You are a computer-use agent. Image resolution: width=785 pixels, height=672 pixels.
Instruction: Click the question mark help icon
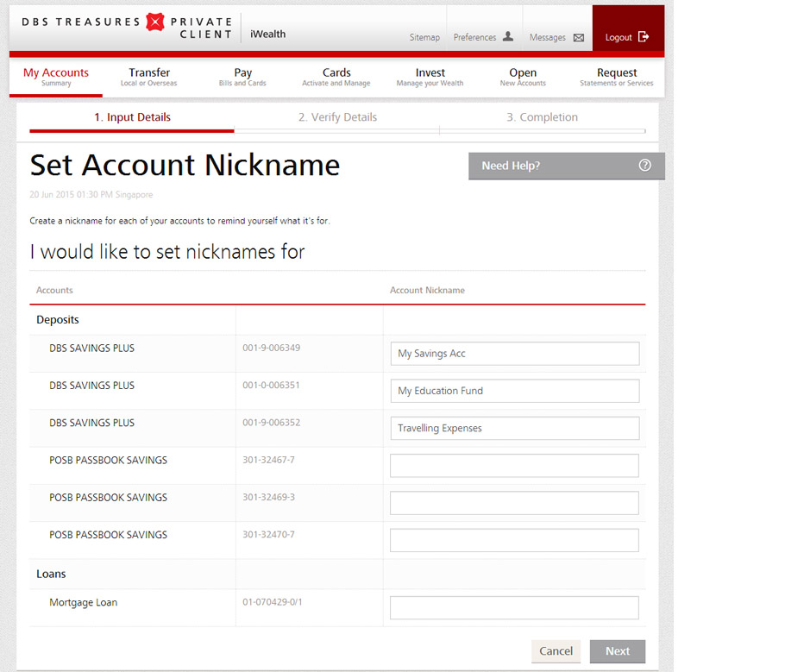(x=645, y=166)
